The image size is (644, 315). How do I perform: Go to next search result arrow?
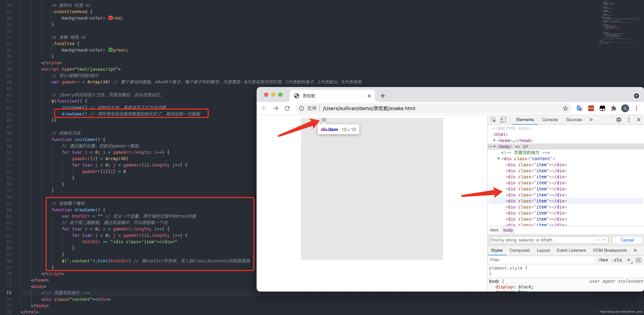tap(605, 240)
